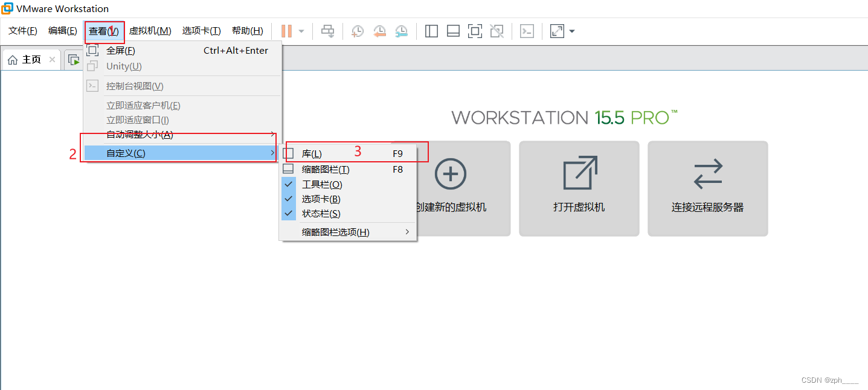Screen dimensions: 868x390
Task: Click the take snapshot clock icon
Action: click(x=358, y=31)
